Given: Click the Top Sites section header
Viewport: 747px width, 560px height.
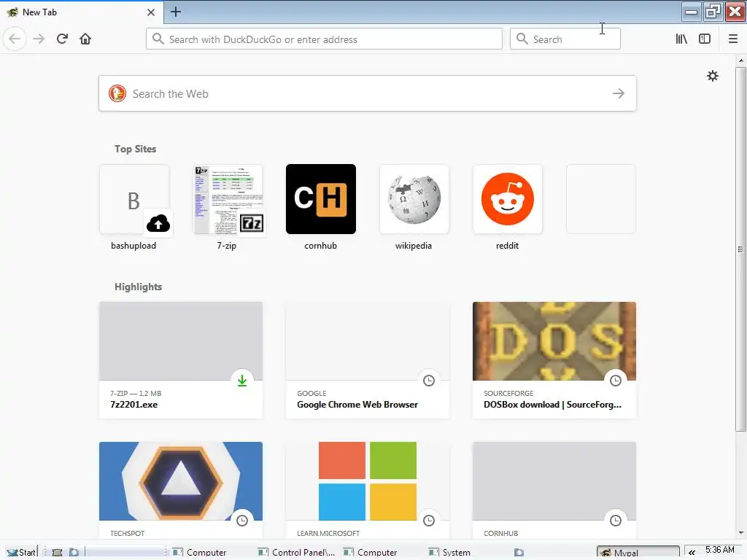Looking at the screenshot, I should [135, 149].
